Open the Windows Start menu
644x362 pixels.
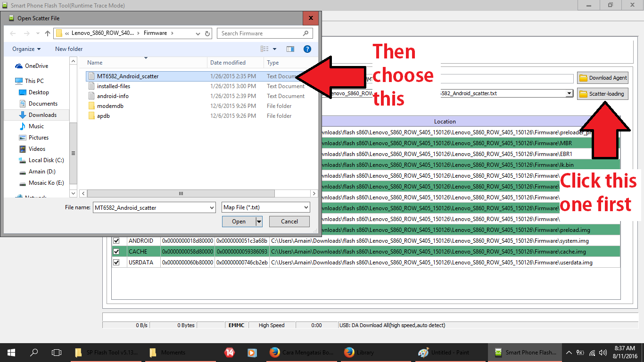tap(11, 352)
